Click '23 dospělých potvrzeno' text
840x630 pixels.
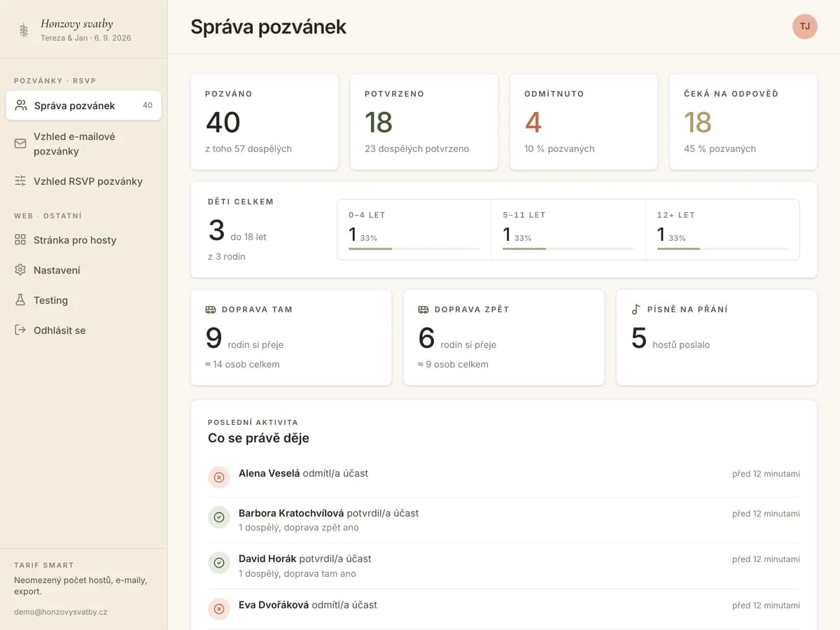[x=416, y=148]
